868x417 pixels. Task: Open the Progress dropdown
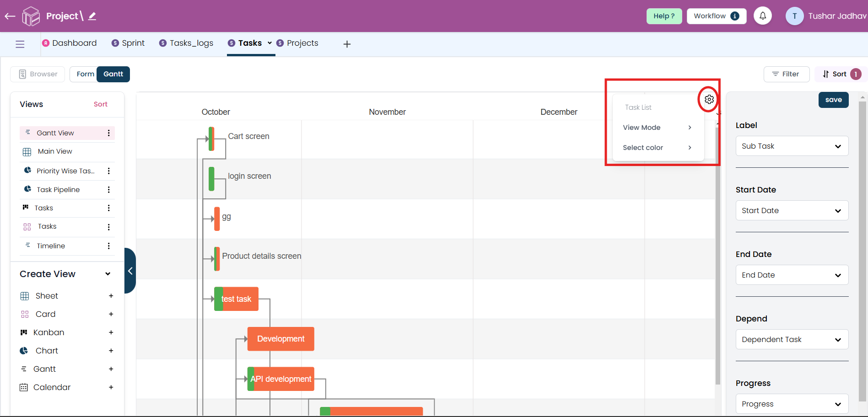792,404
